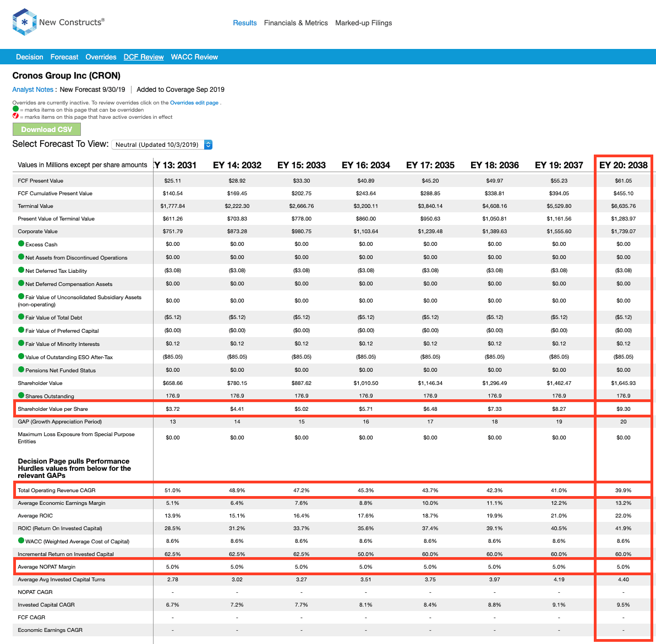656x644 pixels.
Task: Click the green override dot beside Excess Cash
Action: (x=21, y=244)
